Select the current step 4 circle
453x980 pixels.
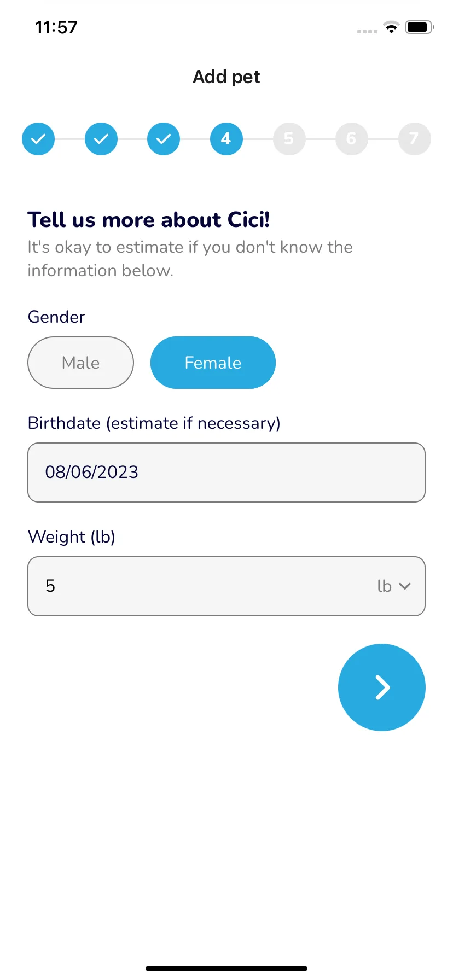pyautogui.click(x=226, y=139)
